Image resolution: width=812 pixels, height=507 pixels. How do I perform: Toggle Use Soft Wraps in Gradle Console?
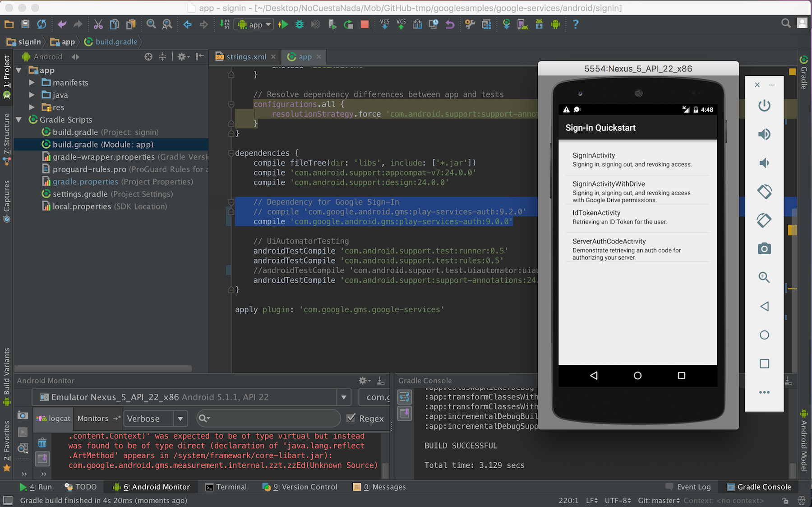pos(405,397)
